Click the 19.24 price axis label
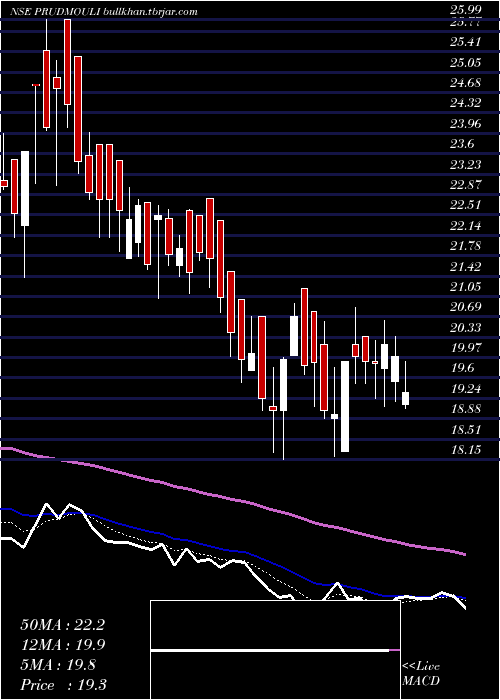 tap(466, 389)
